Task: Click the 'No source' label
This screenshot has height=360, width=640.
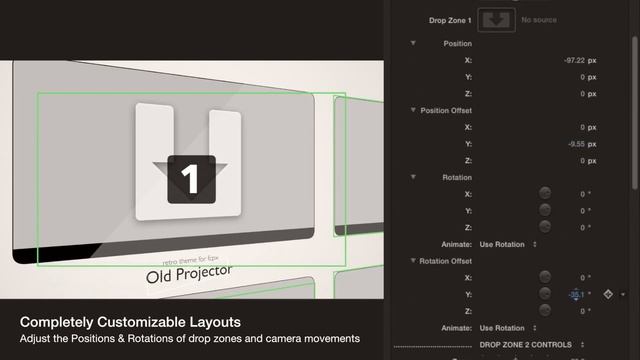Action: pos(539,20)
